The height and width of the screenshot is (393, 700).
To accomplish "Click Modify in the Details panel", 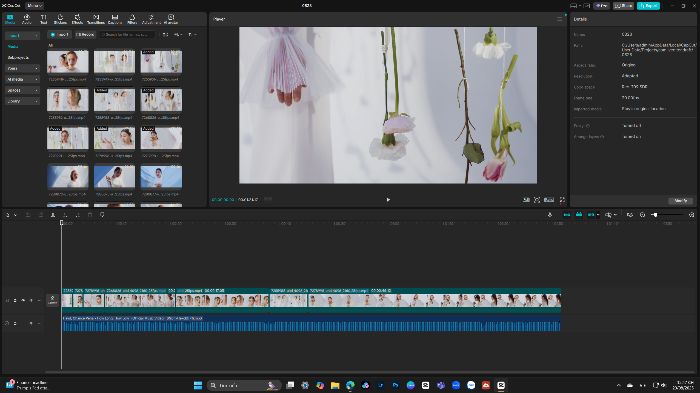I will [x=680, y=201].
